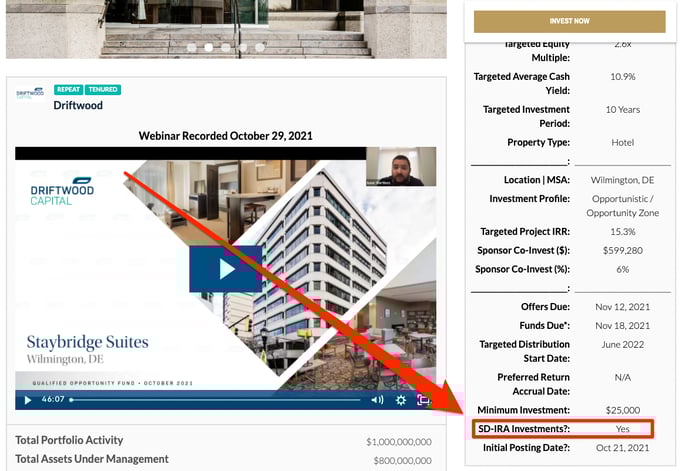
Task: Click the small play icon in video bar
Action: (x=28, y=400)
